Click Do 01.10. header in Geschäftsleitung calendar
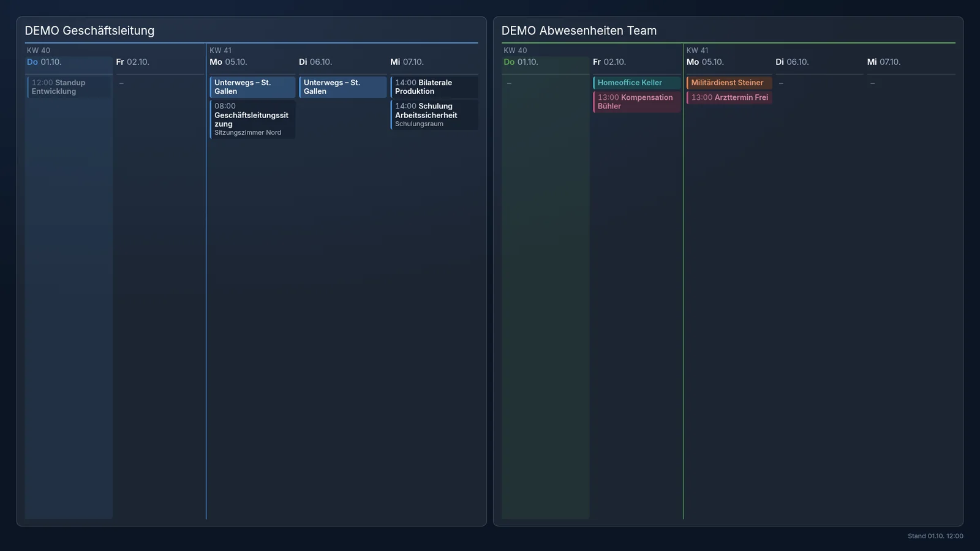The image size is (980, 551). (x=44, y=62)
